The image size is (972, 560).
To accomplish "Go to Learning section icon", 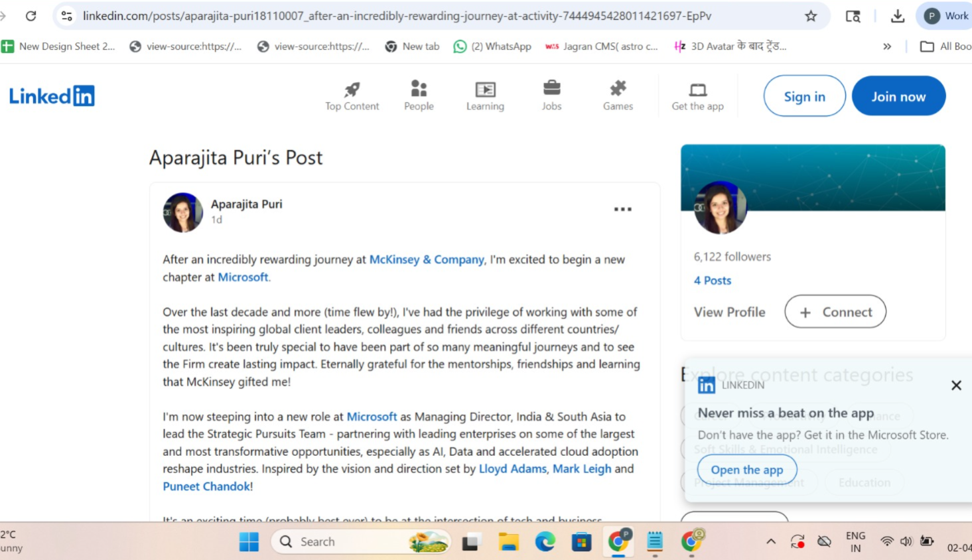I will pos(485,89).
